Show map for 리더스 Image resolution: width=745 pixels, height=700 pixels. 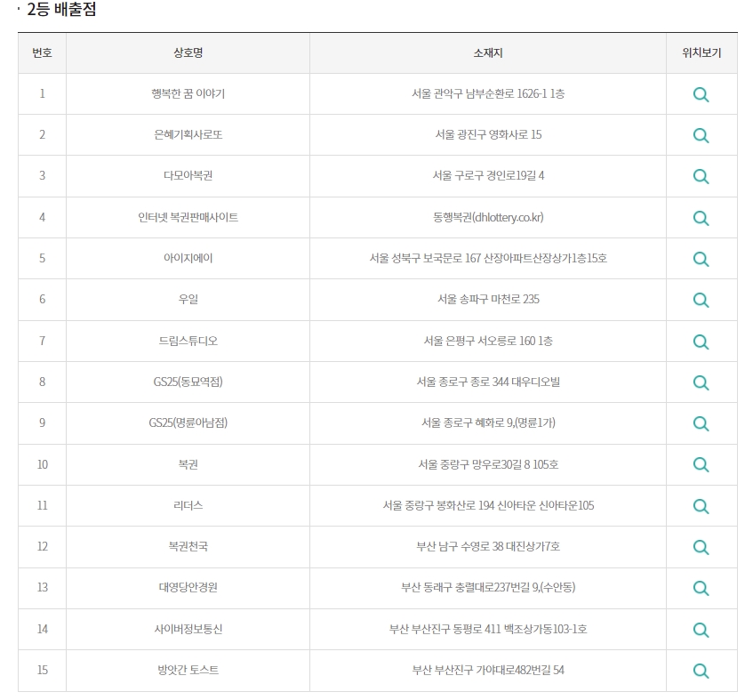701,506
